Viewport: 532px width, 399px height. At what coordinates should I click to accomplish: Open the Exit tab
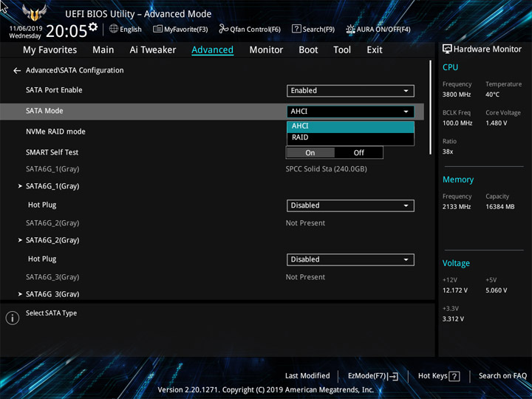375,50
